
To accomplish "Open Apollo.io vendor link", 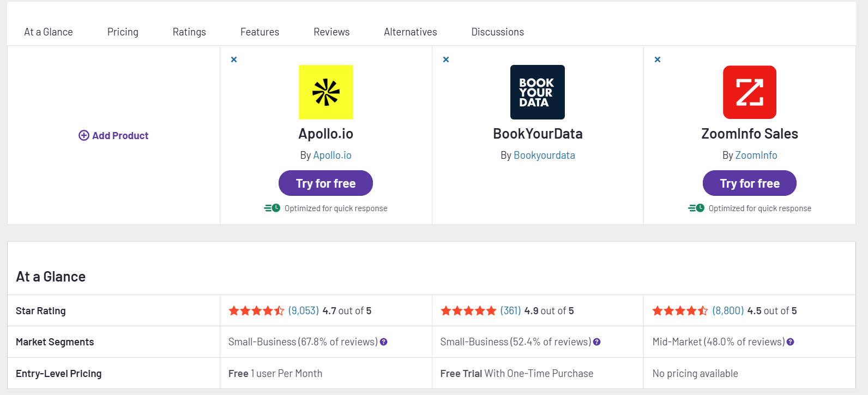I will click(x=333, y=155).
